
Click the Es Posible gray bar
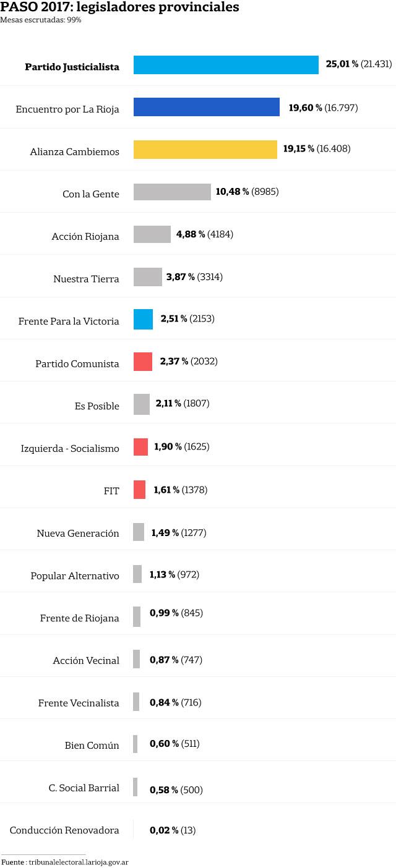pyautogui.click(x=142, y=404)
